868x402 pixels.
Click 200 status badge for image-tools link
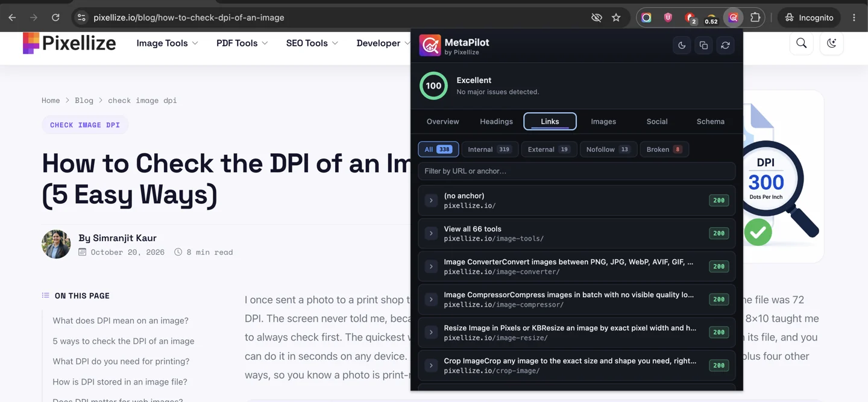click(x=719, y=233)
